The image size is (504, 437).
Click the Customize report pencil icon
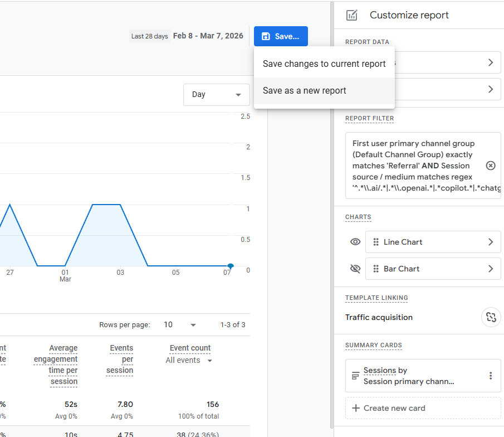coord(351,15)
